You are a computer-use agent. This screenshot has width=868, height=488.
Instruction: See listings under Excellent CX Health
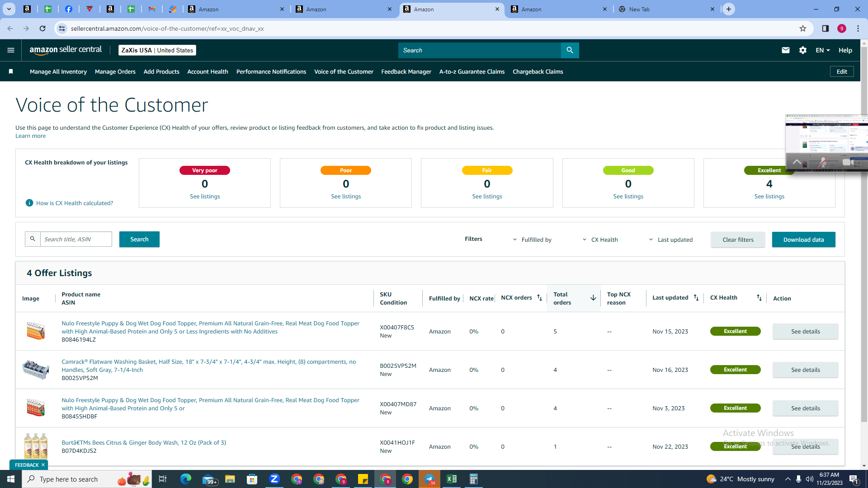click(769, 196)
